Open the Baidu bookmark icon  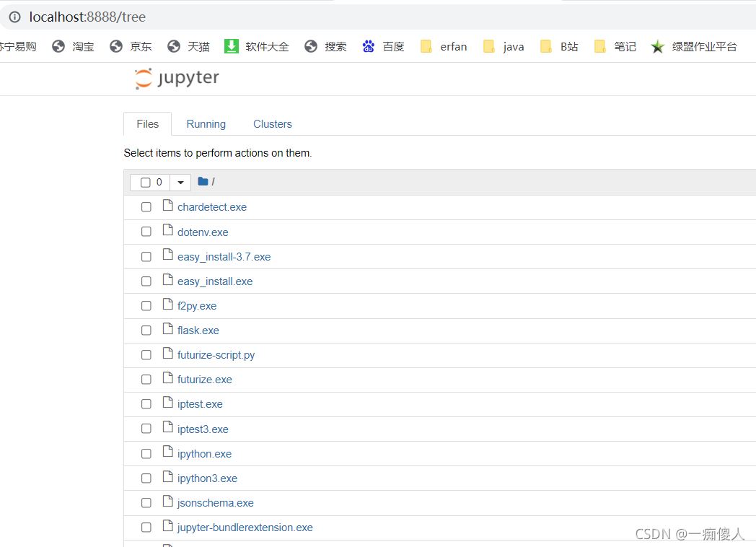(x=369, y=45)
